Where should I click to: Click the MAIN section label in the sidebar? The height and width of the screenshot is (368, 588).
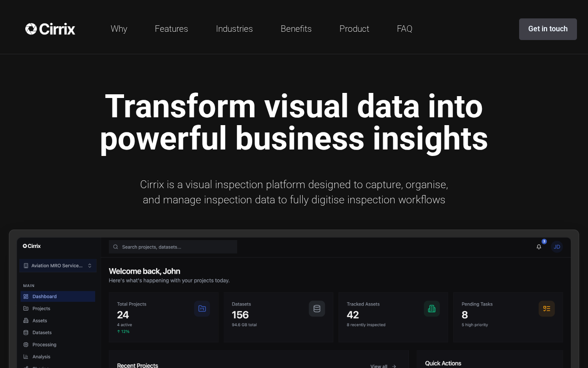(29, 286)
